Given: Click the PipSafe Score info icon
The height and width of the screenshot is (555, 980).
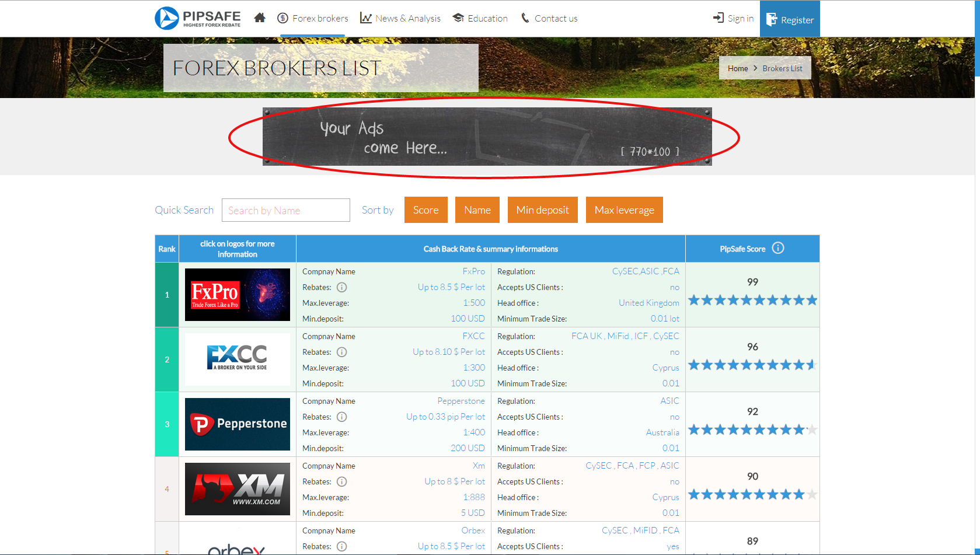Looking at the screenshot, I should coord(778,248).
